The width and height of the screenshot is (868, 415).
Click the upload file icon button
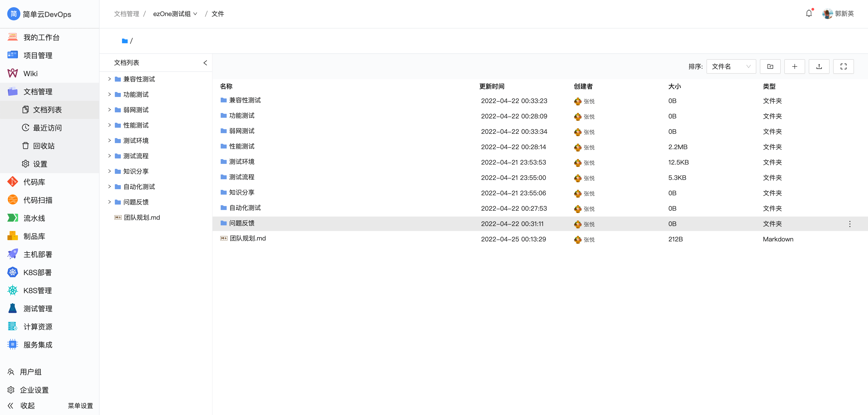[x=819, y=66]
